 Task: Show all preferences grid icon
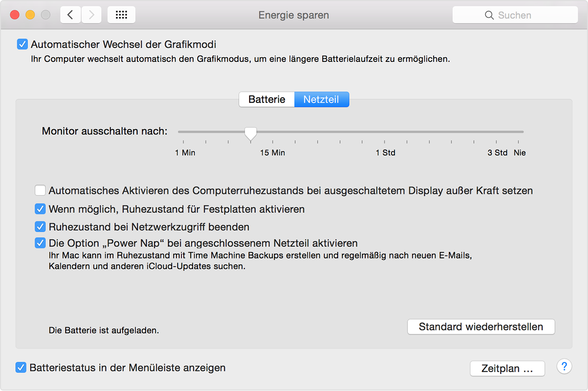[121, 15]
